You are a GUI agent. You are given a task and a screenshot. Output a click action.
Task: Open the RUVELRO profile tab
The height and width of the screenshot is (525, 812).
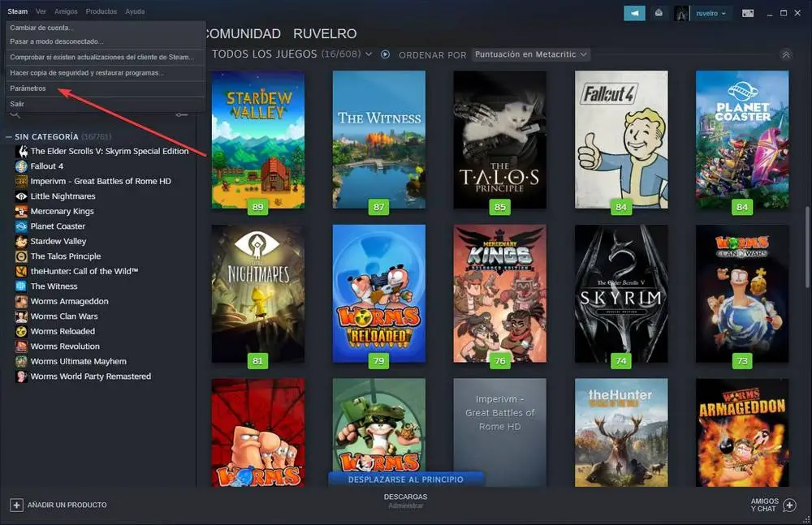pos(325,33)
